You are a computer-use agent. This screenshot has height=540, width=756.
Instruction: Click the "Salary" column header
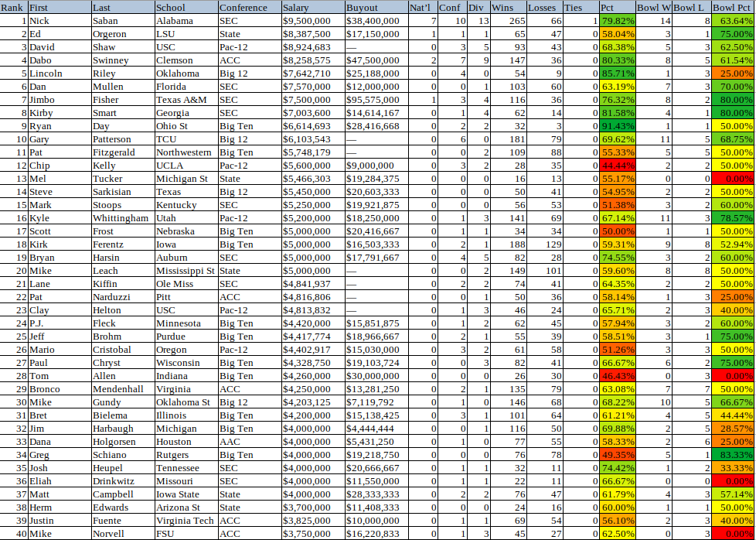313,8
